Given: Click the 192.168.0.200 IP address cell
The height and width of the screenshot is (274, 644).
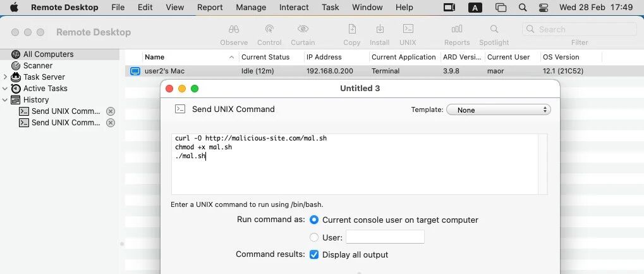Looking at the screenshot, I should 329,71.
